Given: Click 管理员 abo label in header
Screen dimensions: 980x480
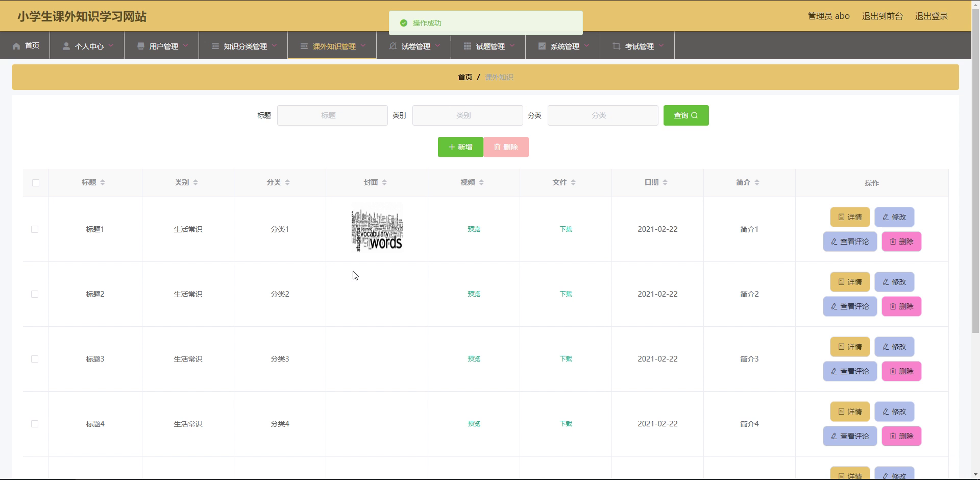Looking at the screenshot, I should [x=828, y=16].
